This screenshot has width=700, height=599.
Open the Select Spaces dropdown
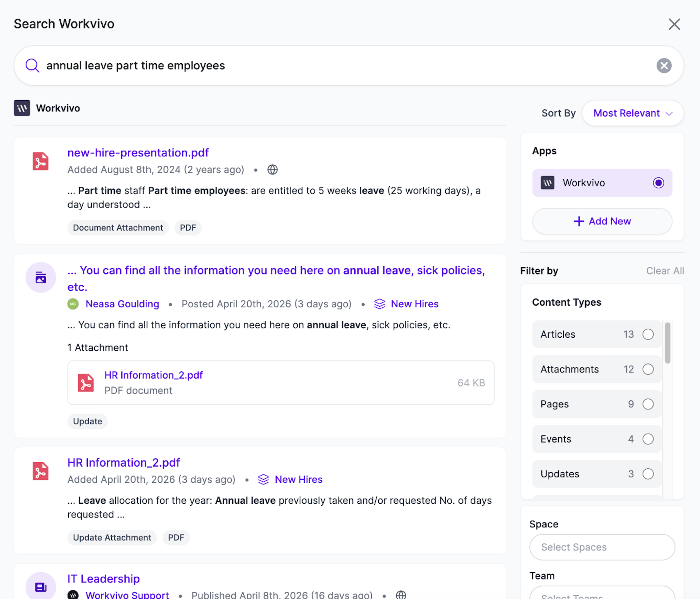602,547
